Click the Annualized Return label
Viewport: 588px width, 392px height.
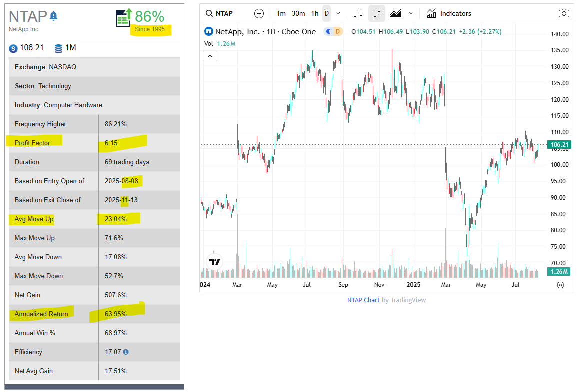tap(41, 314)
